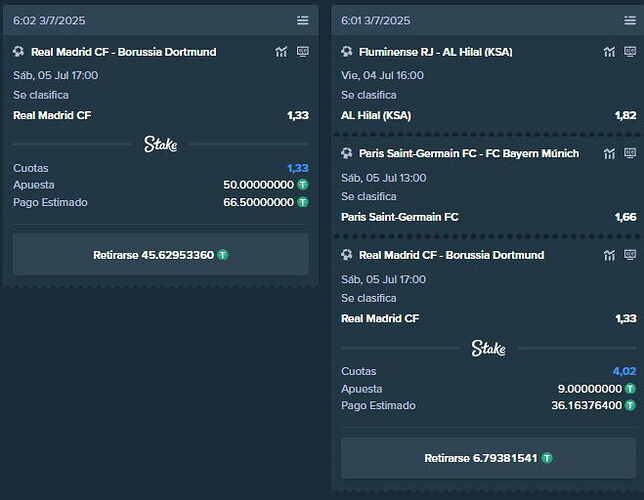Click the 1,82 odds for AL Hilal
This screenshot has height=500, width=644.
point(626,115)
